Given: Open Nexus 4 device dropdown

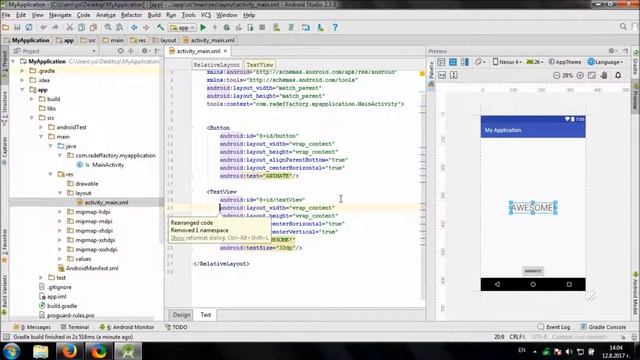Looking at the screenshot, I should pyautogui.click(x=507, y=62).
